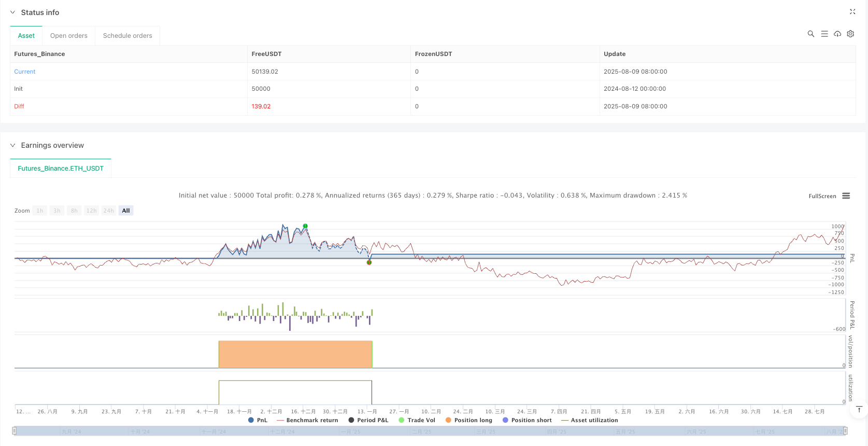
Task: Click the cloud download icon
Action: pyautogui.click(x=837, y=34)
